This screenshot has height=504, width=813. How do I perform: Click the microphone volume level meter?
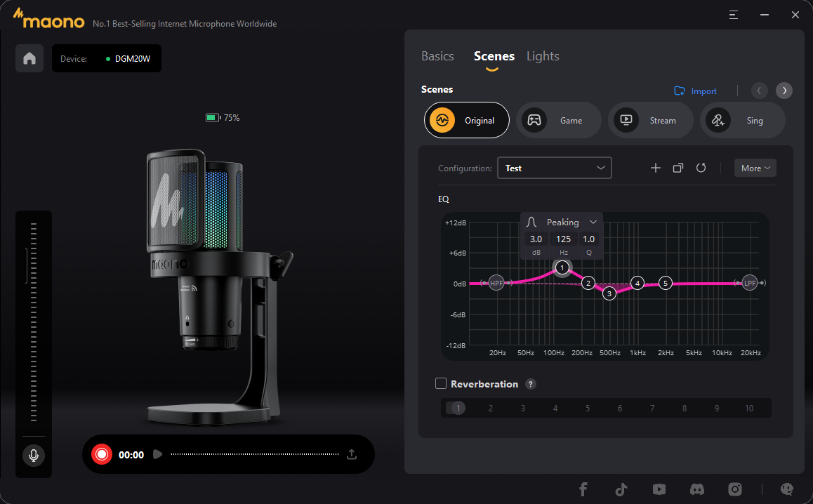pyautogui.click(x=34, y=322)
